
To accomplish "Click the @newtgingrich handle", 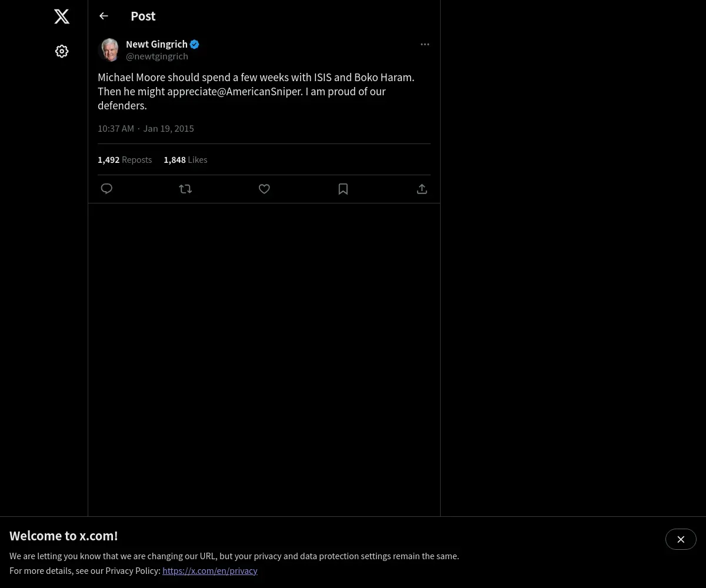I will [x=157, y=56].
